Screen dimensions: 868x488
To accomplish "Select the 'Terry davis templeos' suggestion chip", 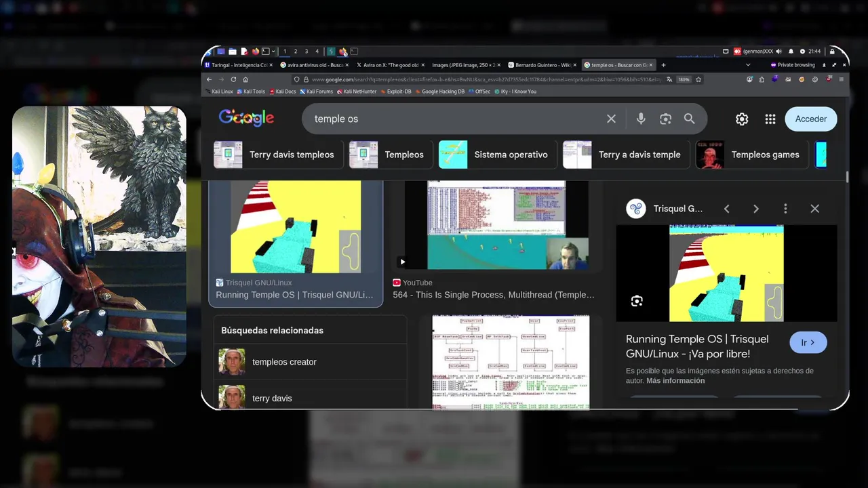I will tap(279, 155).
